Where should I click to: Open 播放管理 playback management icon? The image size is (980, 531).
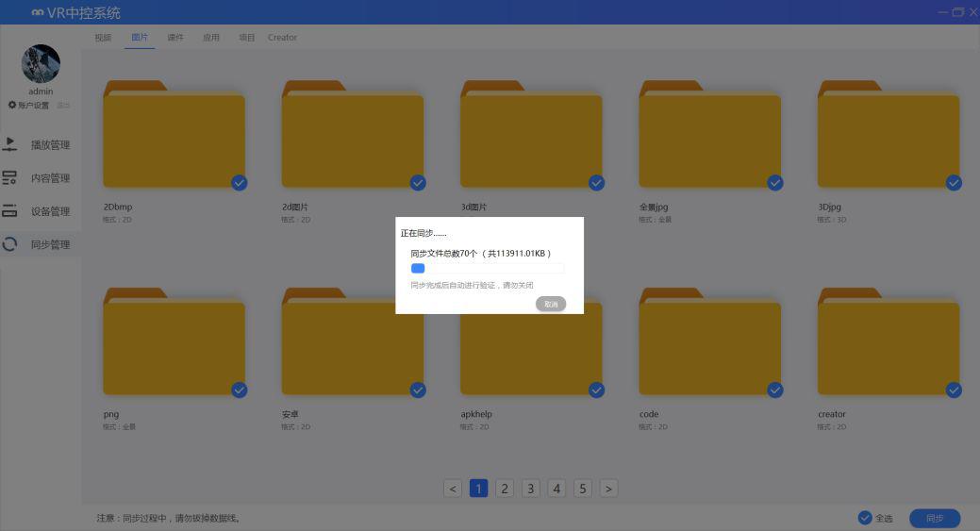click(10, 144)
